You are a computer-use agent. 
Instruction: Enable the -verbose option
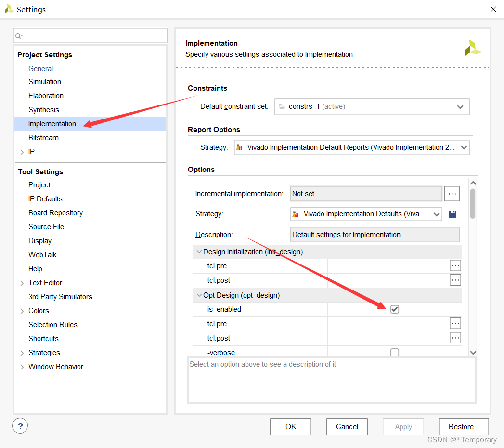coord(395,352)
